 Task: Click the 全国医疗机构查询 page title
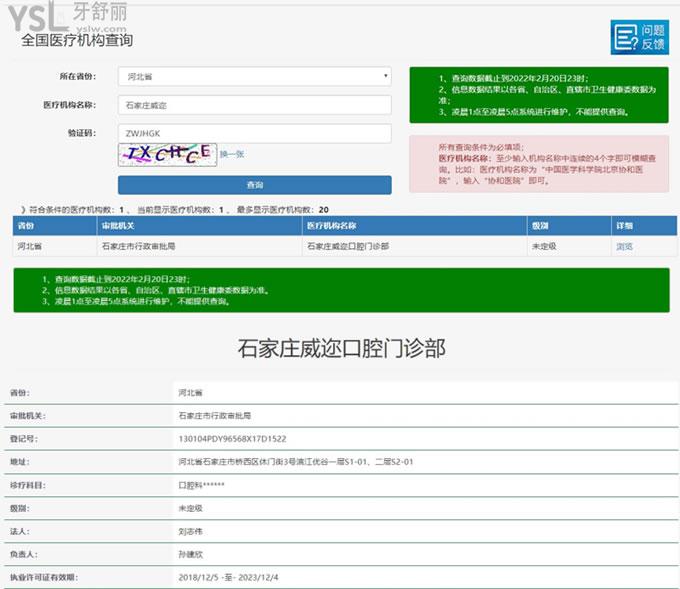(77, 40)
